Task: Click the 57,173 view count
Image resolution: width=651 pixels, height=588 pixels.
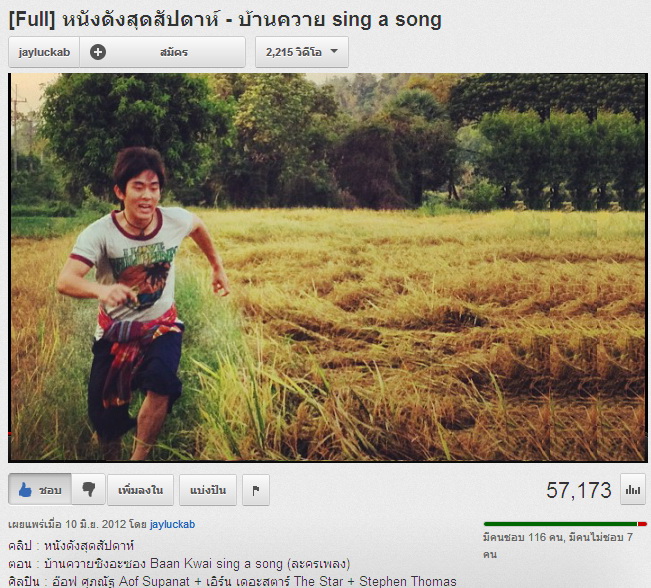Action: 579,490
